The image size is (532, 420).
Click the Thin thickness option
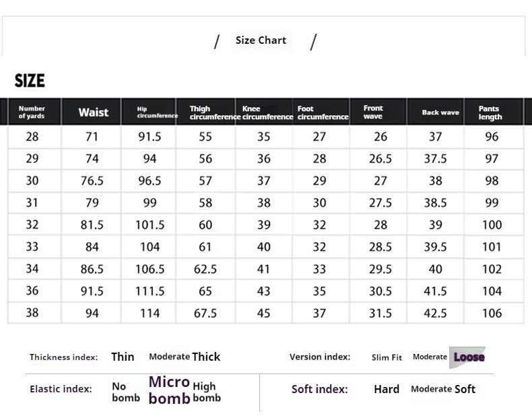[123, 357]
